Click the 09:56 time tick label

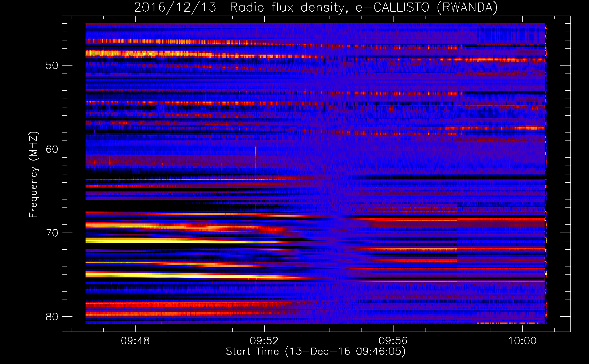393,341
